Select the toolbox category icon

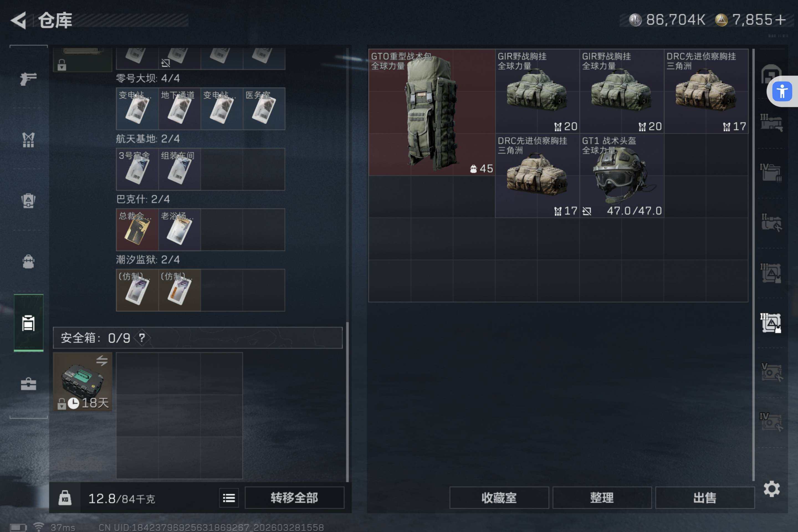pos(28,384)
